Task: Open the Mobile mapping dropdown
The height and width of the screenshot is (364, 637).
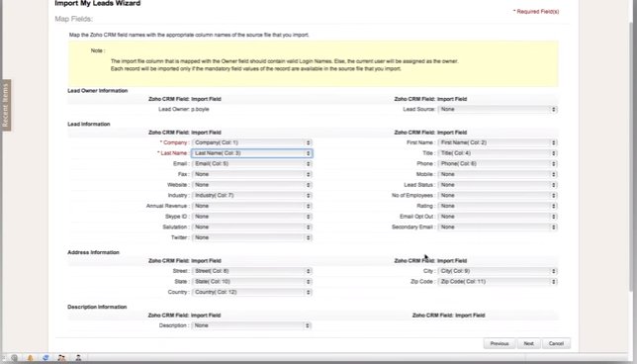Action: click(498, 174)
